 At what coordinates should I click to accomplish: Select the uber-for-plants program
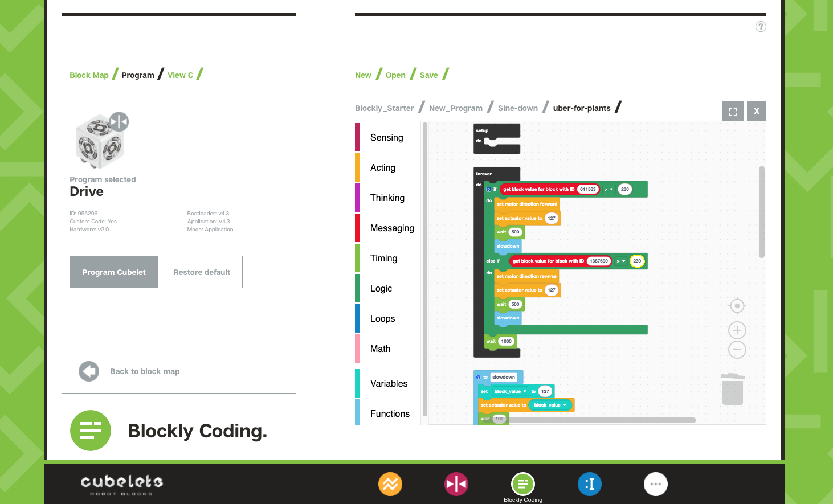pyautogui.click(x=582, y=108)
